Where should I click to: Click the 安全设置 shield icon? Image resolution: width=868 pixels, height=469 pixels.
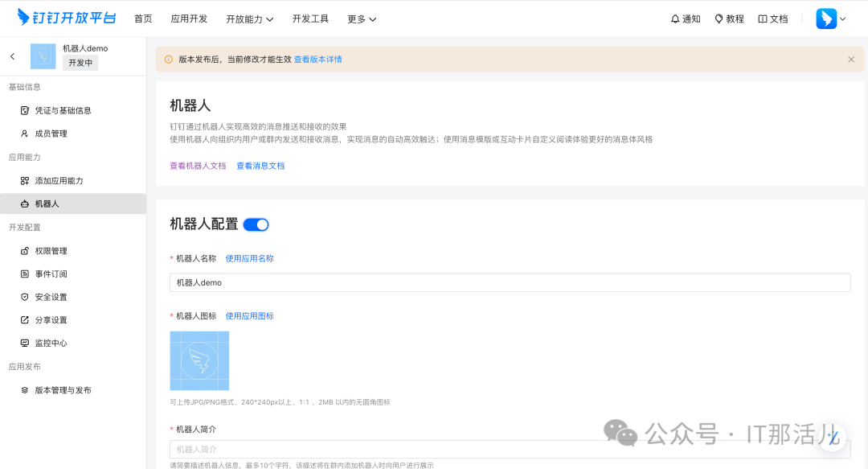[x=24, y=297]
